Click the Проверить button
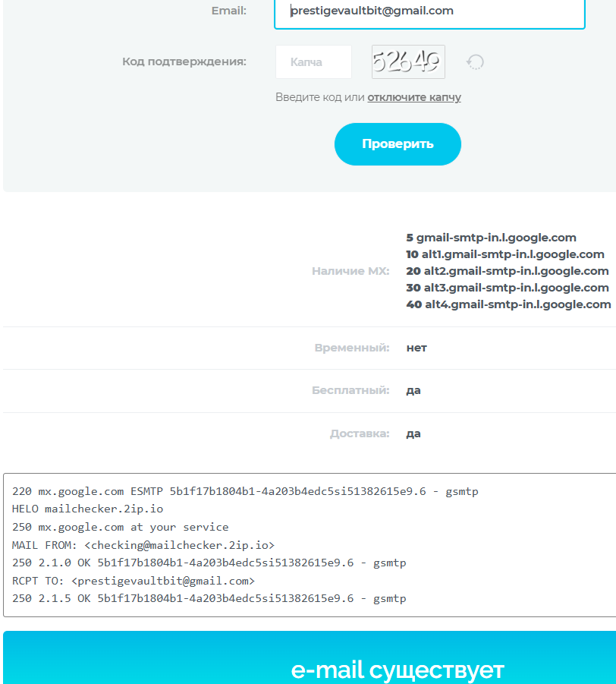Image resolution: width=616 pixels, height=684 pixels. [x=398, y=144]
